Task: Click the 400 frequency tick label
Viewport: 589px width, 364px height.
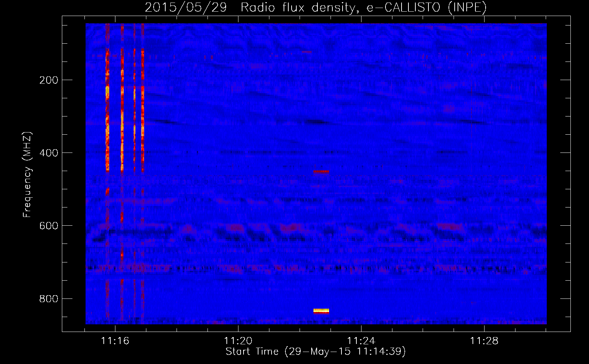Action: coord(49,153)
